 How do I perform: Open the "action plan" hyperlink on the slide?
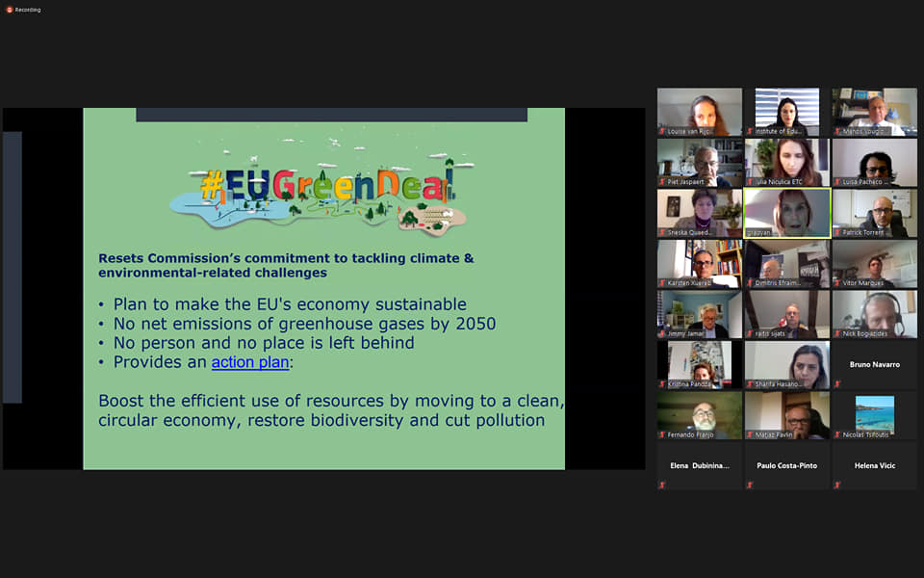(249, 362)
